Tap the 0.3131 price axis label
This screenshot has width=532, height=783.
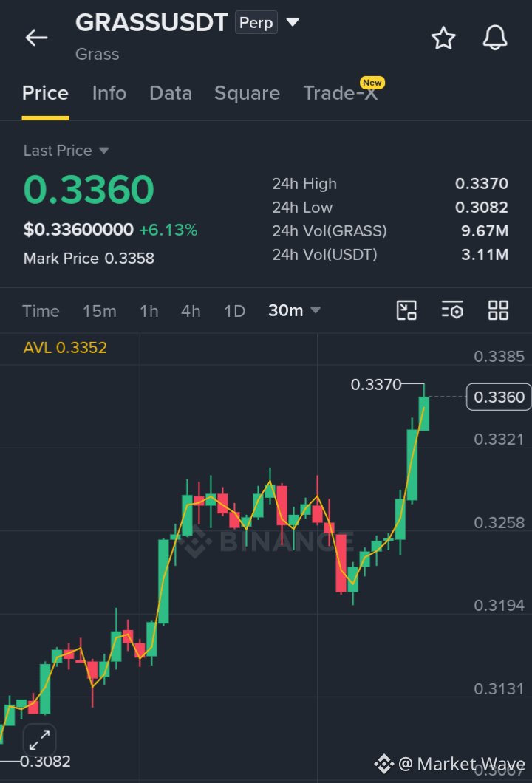tap(499, 689)
